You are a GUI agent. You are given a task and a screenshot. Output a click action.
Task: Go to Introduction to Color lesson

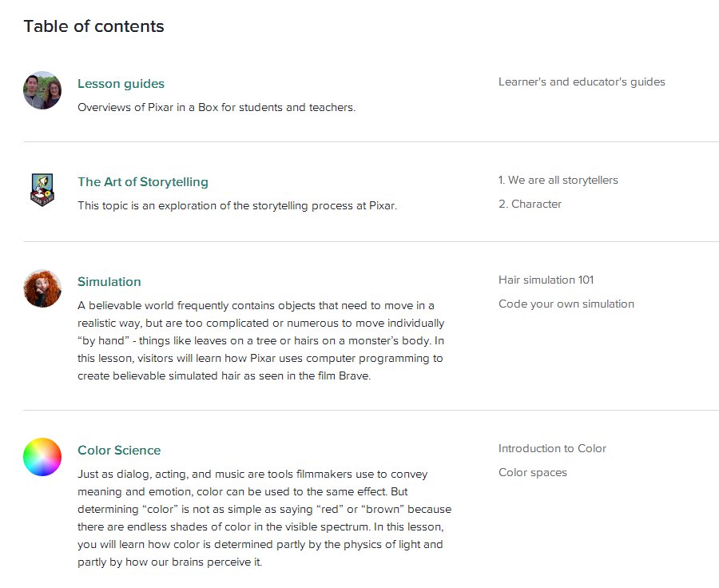tap(552, 448)
